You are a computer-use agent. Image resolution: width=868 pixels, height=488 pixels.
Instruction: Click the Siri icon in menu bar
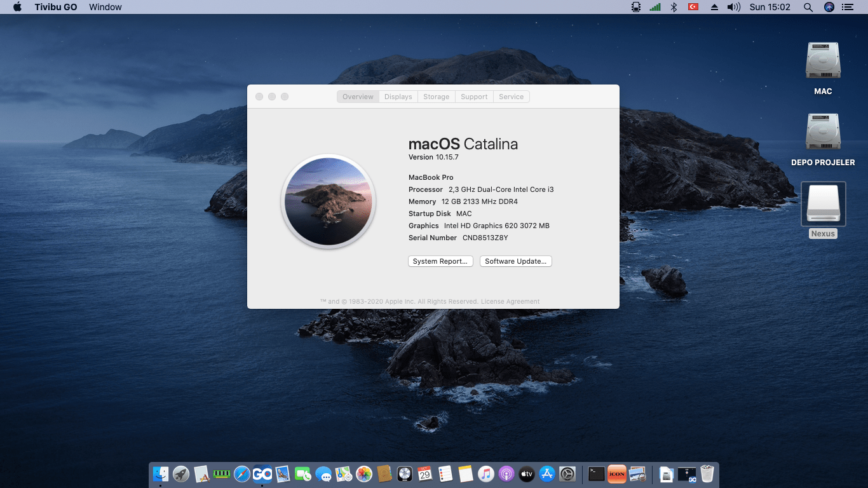pyautogui.click(x=829, y=7)
